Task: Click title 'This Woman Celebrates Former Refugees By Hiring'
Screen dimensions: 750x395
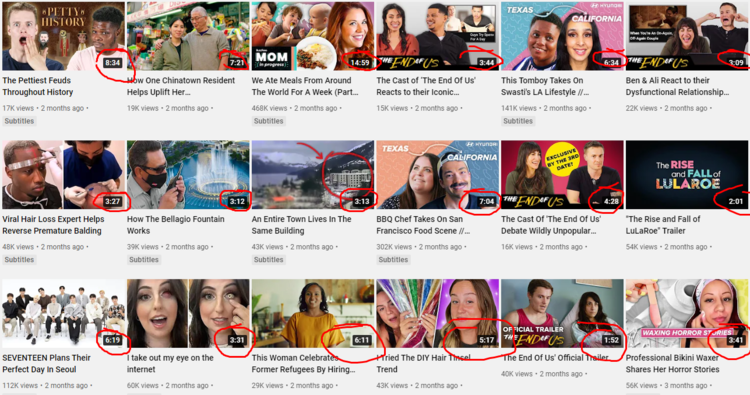Action: click(304, 363)
